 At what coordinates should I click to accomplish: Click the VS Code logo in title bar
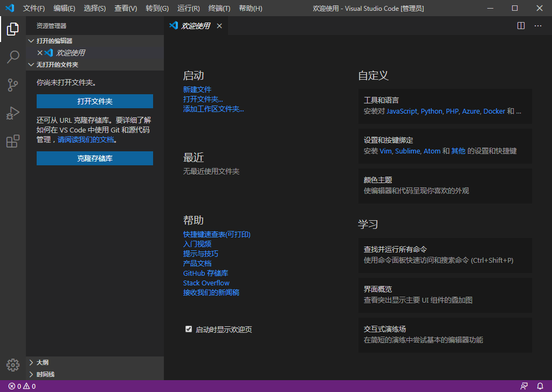10,8
